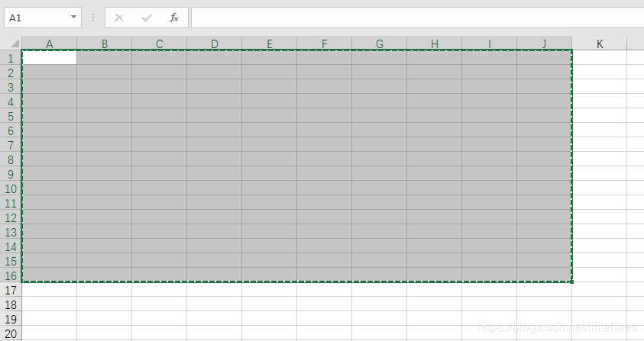
Task: Open the Name Box dropdown arrow
Action: 73,18
